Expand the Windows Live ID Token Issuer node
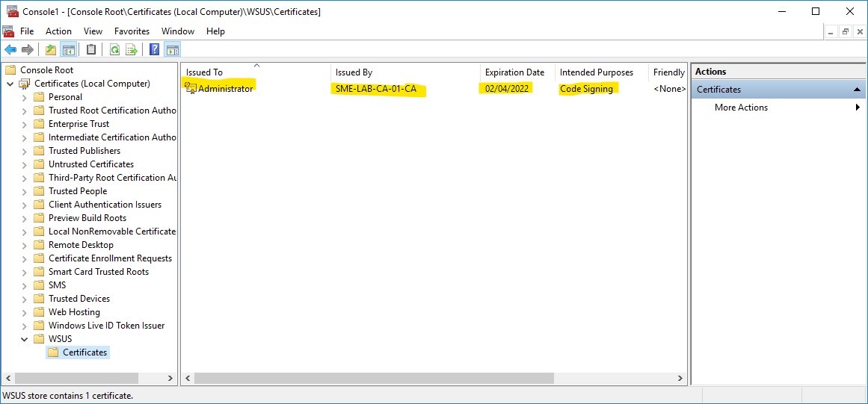Screen dimensions: 868x404 pyautogui.click(x=25, y=326)
